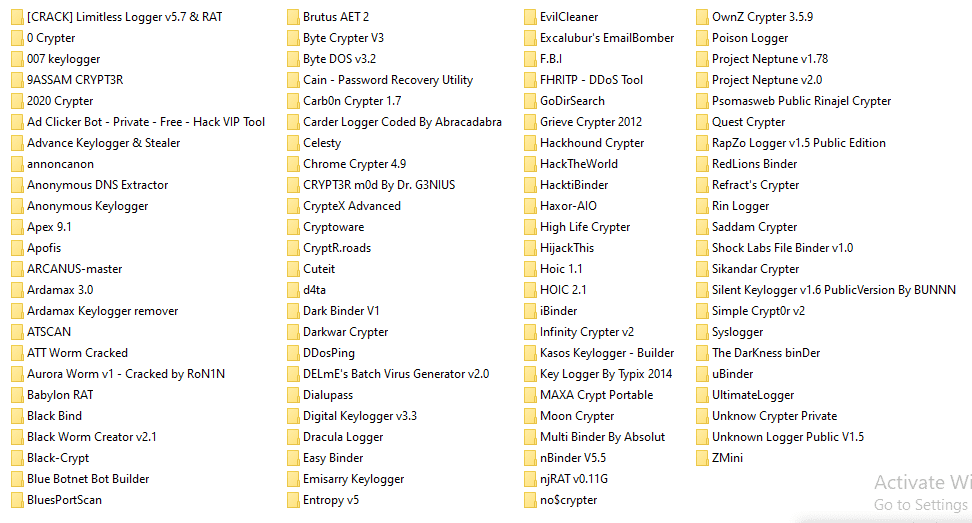Viewport: 972px width, 523px height.
Task: Click the Cryptoware folder icon
Action: [293, 227]
